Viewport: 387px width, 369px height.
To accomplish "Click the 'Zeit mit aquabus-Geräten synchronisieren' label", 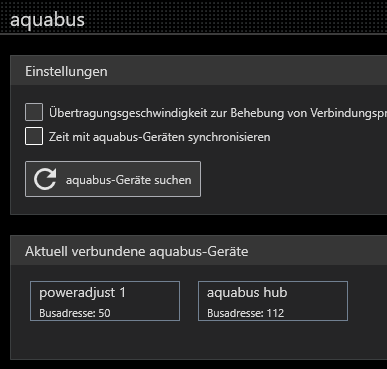I will point(160,137).
